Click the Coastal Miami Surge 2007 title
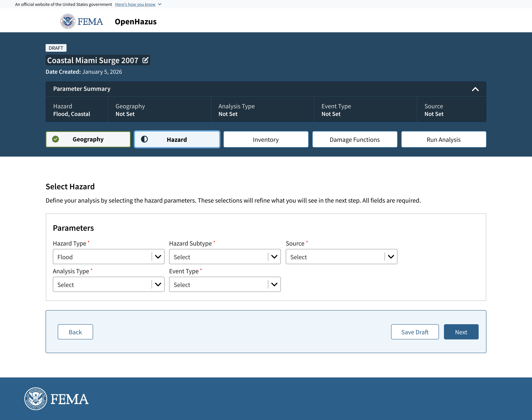 click(x=93, y=60)
